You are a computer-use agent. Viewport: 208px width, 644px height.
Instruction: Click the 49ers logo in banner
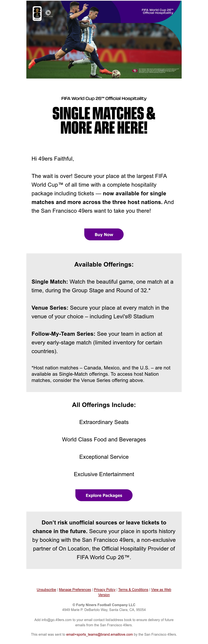[135, 71]
